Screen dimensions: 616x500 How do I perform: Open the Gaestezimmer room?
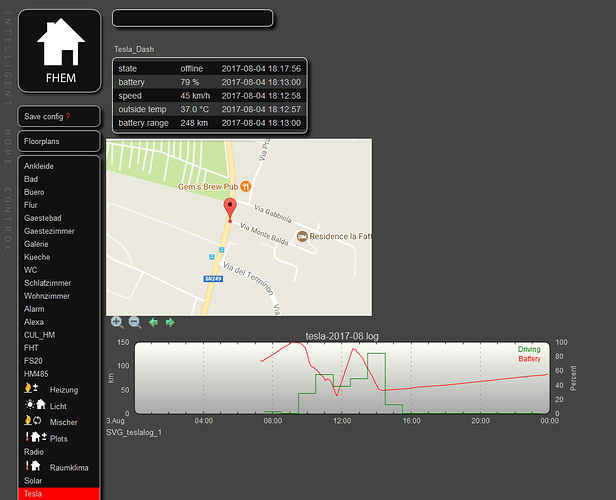tap(49, 231)
